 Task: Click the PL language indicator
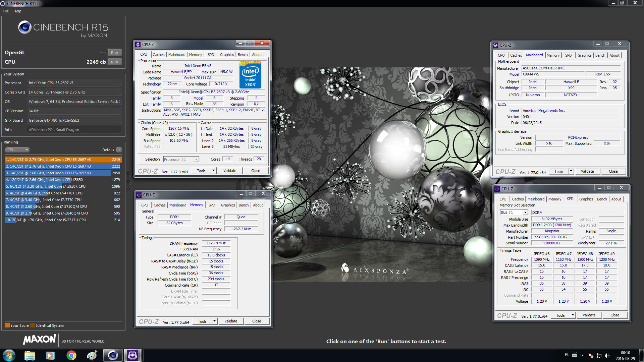click(567, 355)
